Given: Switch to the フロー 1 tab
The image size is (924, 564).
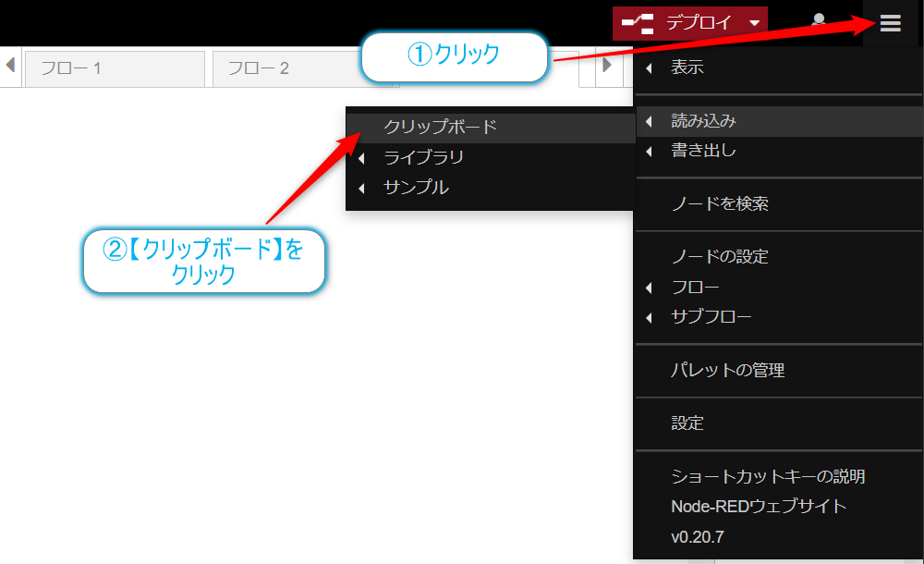Looking at the screenshot, I should [115, 68].
